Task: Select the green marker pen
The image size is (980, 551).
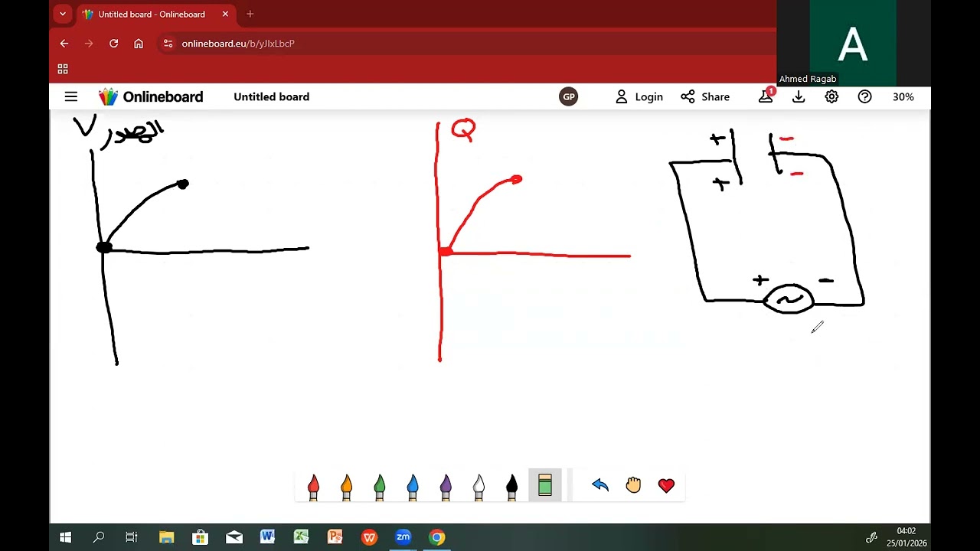Action: (x=379, y=487)
